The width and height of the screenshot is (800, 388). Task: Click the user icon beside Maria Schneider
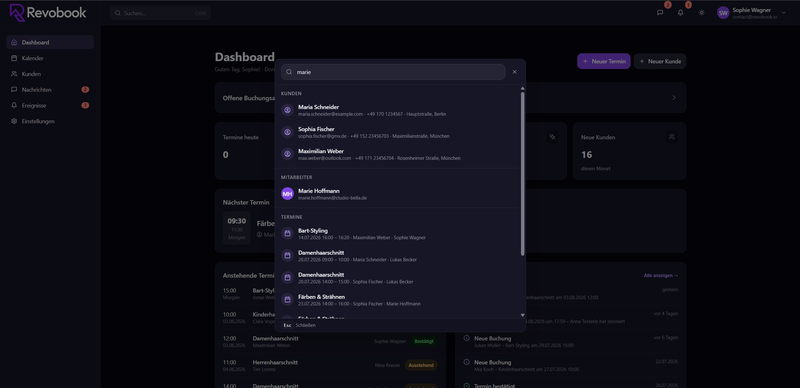pos(287,110)
